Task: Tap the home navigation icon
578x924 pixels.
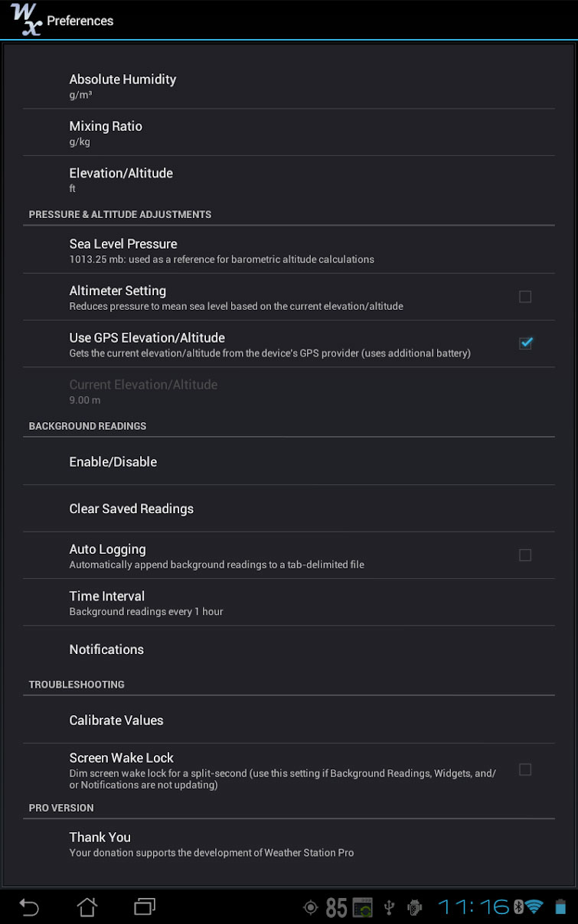Action: pyautogui.click(x=87, y=907)
